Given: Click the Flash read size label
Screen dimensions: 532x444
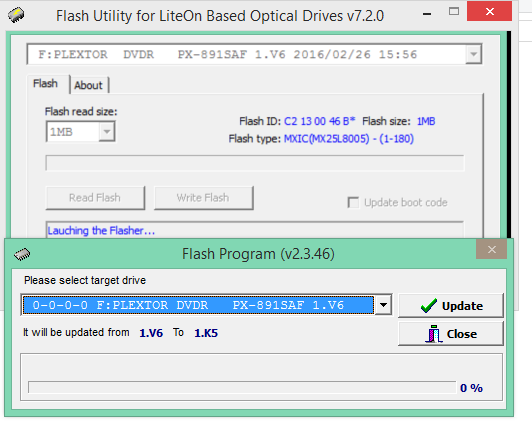Looking at the screenshot, I should [x=81, y=112].
